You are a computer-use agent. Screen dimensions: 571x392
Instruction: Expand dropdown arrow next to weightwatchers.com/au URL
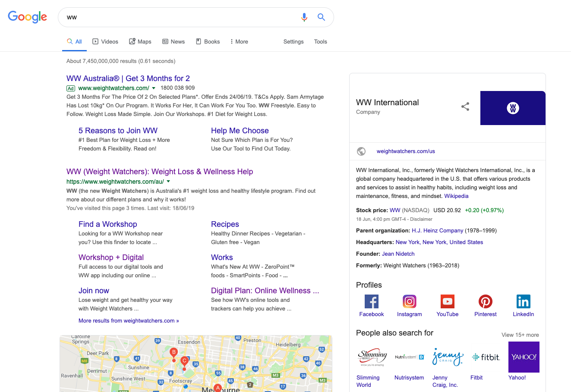[168, 182]
